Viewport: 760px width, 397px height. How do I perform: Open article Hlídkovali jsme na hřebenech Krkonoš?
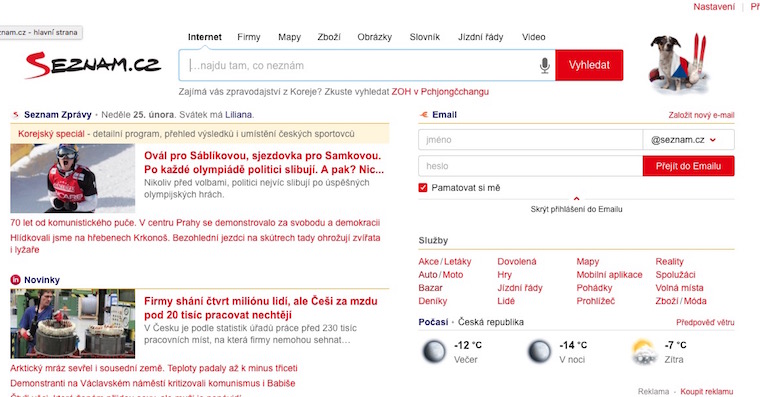pos(195,244)
